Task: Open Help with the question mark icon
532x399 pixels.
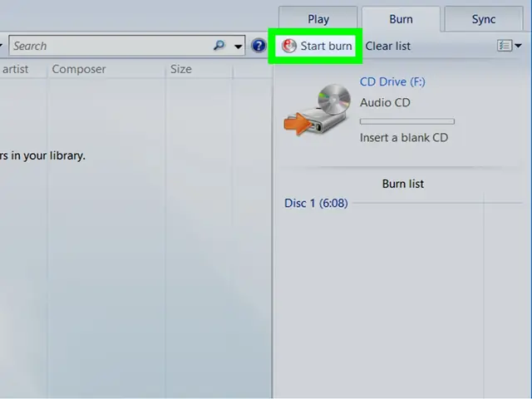Action: (259, 46)
